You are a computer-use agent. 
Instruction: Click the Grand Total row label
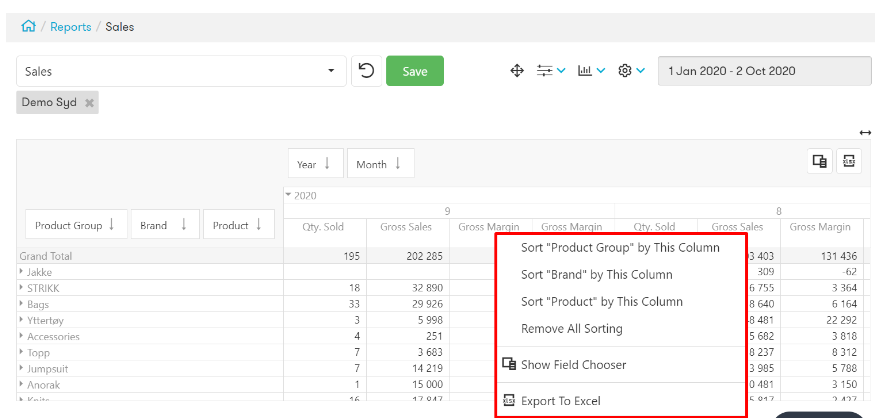pos(46,256)
